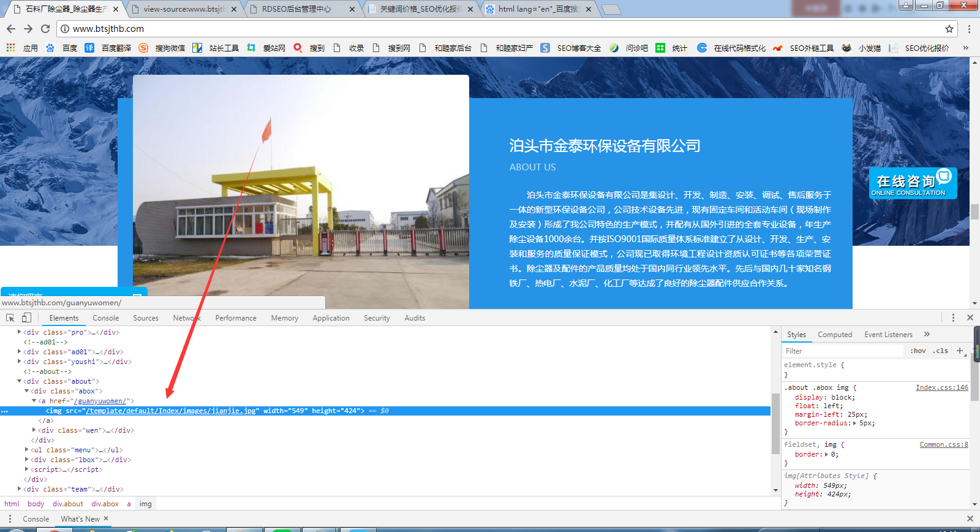Activate the DevTools inspect element picker
980x532 pixels.
[x=10, y=317]
